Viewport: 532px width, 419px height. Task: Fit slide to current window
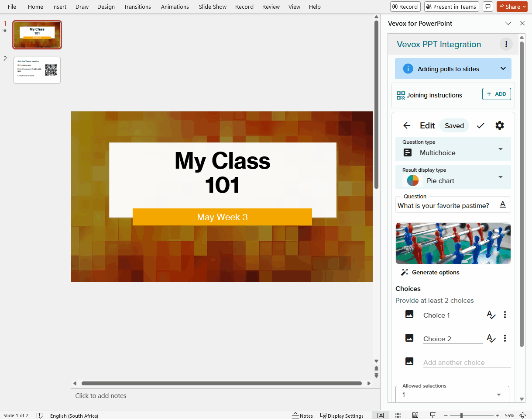click(523, 416)
